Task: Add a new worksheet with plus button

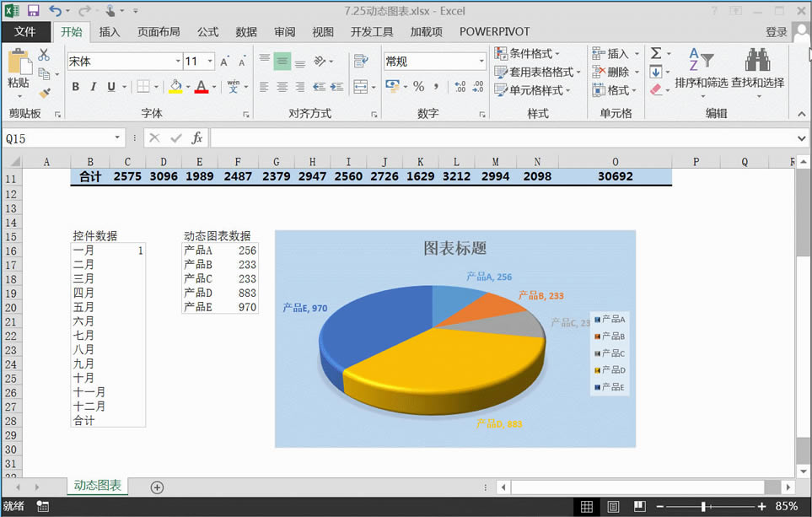Action: click(157, 487)
